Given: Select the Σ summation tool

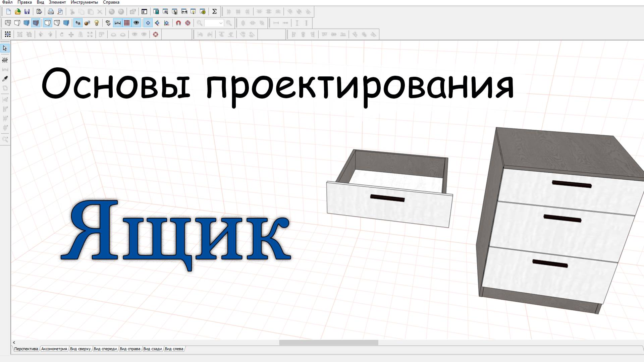Looking at the screenshot, I should (214, 11).
